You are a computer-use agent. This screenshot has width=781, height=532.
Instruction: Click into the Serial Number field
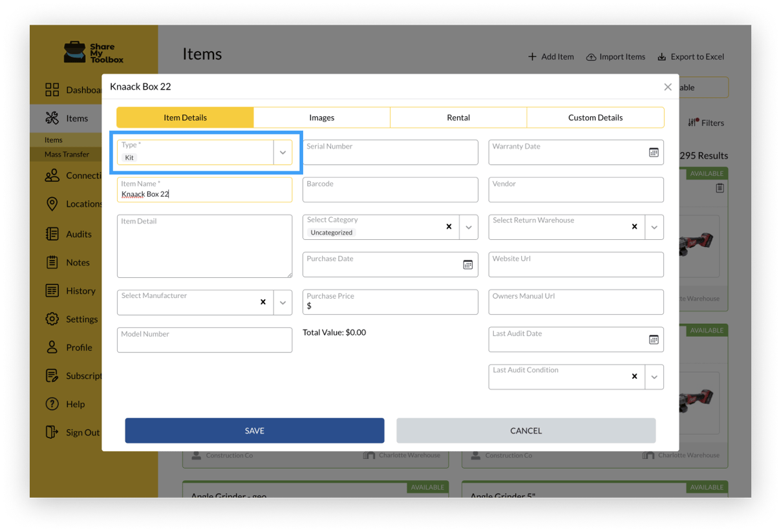(x=390, y=153)
